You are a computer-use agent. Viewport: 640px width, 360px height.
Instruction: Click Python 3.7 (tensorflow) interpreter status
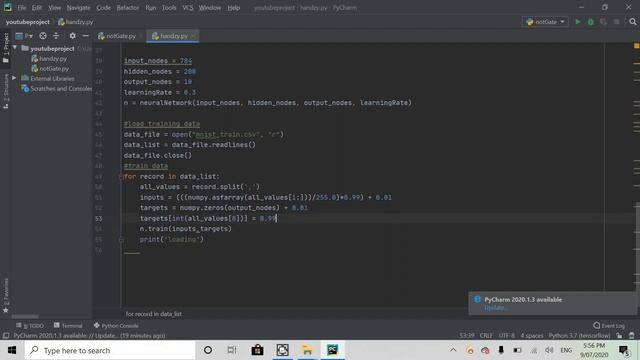tap(579, 336)
